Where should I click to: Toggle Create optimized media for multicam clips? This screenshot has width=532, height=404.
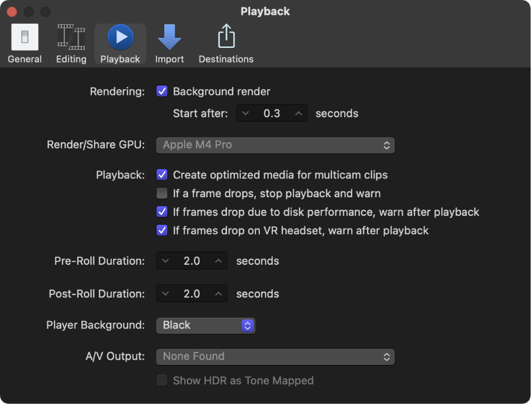[x=161, y=175]
